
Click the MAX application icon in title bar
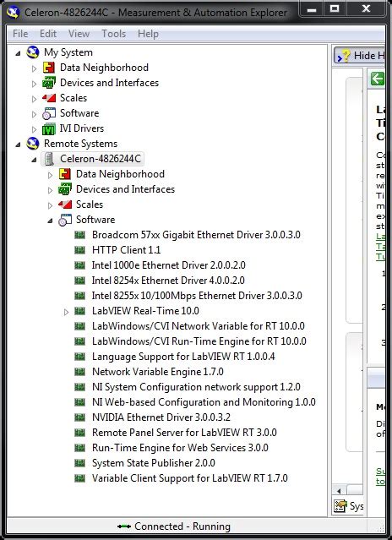pos(13,13)
